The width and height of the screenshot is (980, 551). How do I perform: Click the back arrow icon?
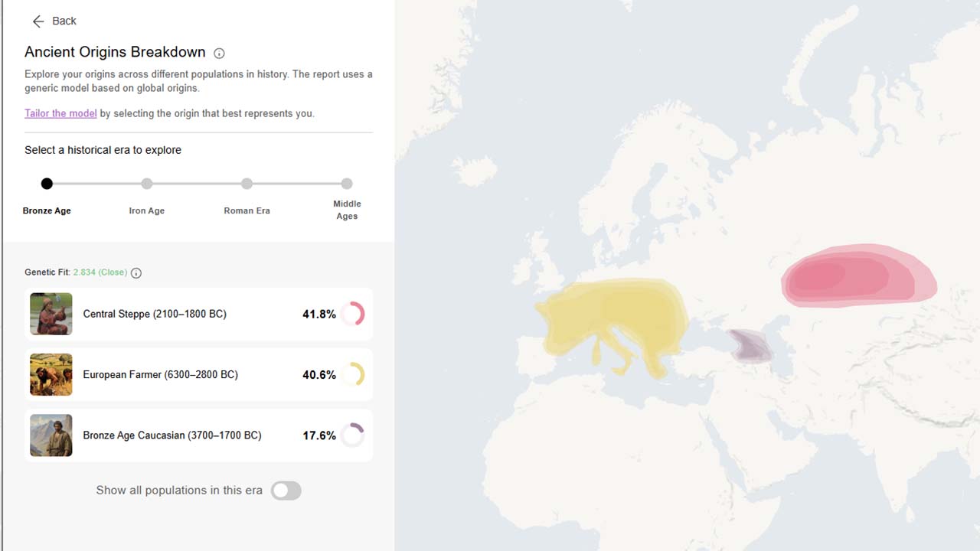click(38, 21)
